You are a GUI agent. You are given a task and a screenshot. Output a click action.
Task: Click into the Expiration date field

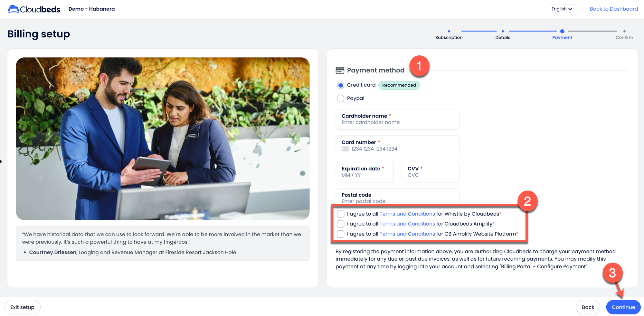pos(365,175)
